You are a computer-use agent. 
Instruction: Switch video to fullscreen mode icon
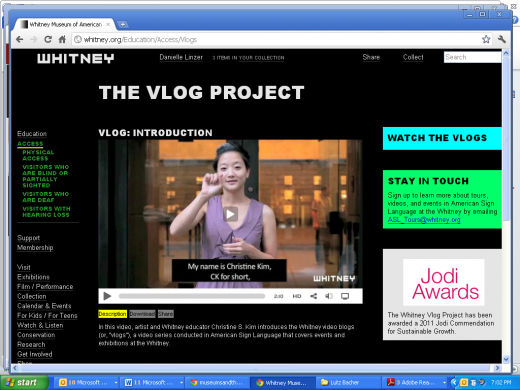point(345,296)
